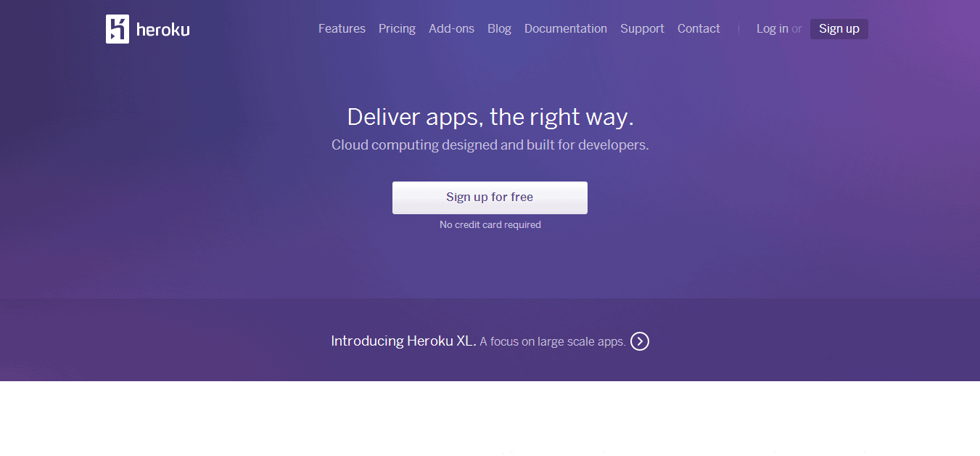
Task: Click the 'Sign up for free' button
Action: [490, 198]
